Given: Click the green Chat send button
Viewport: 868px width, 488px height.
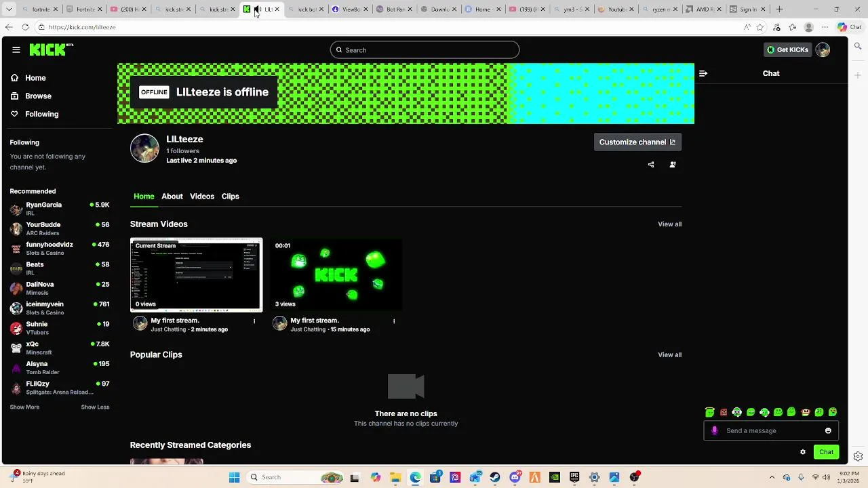Looking at the screenshot, I should [826, 452].
